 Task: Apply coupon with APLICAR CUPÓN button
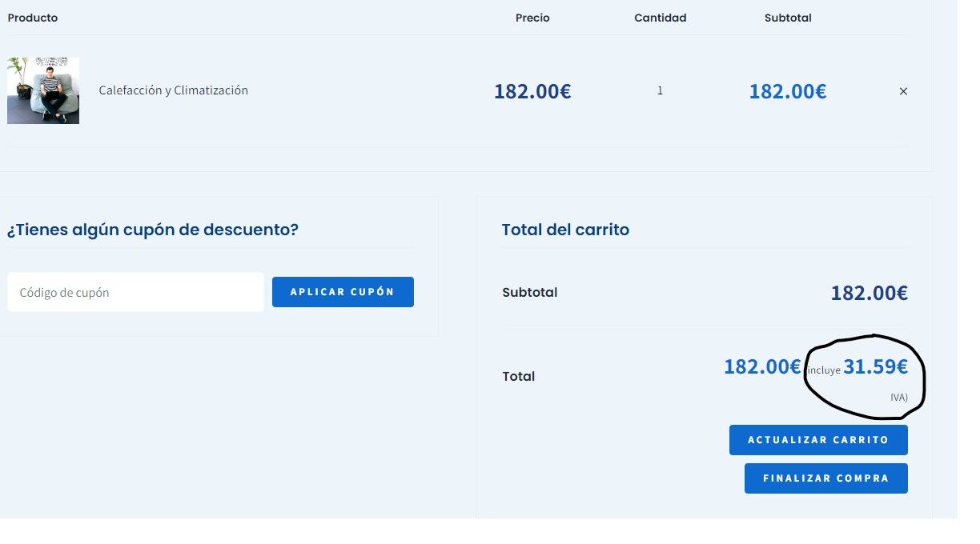click(x=343, y=292)
